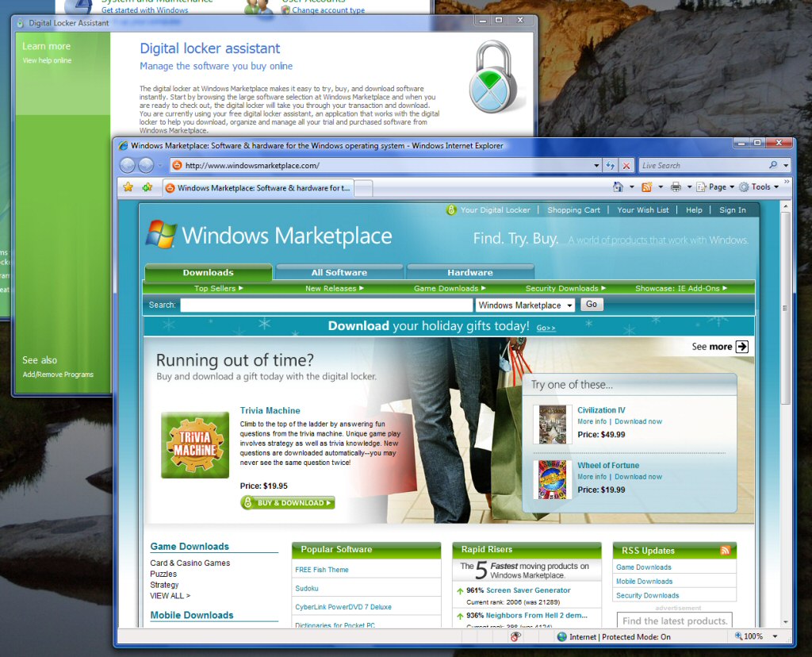Click the Live Search magnifier icon

(x=773, y=165)
